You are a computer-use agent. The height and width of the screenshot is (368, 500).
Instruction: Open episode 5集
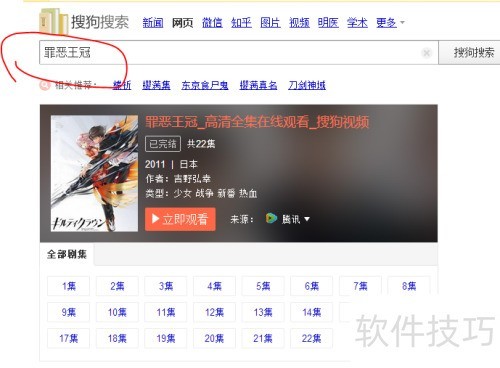pos(263,286)
